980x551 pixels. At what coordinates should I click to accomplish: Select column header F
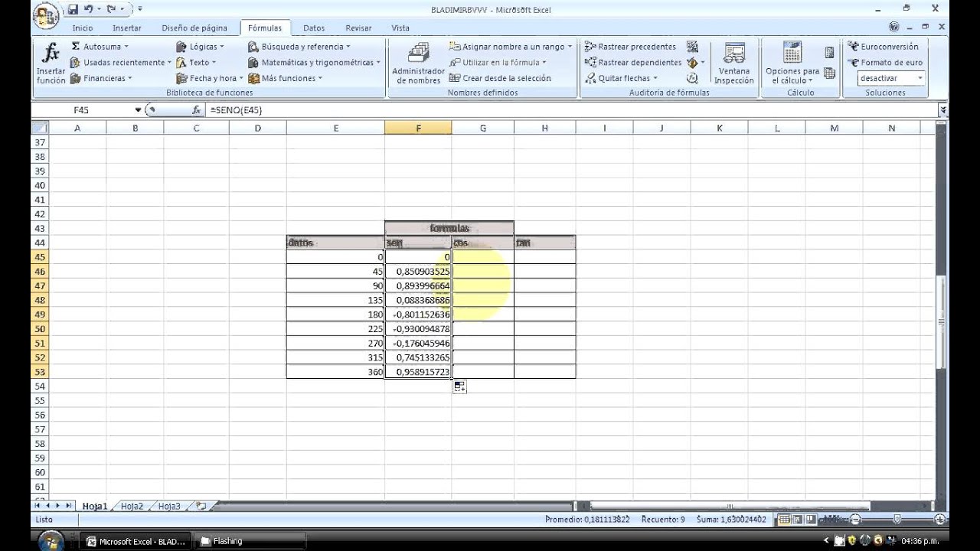[418, 128]
